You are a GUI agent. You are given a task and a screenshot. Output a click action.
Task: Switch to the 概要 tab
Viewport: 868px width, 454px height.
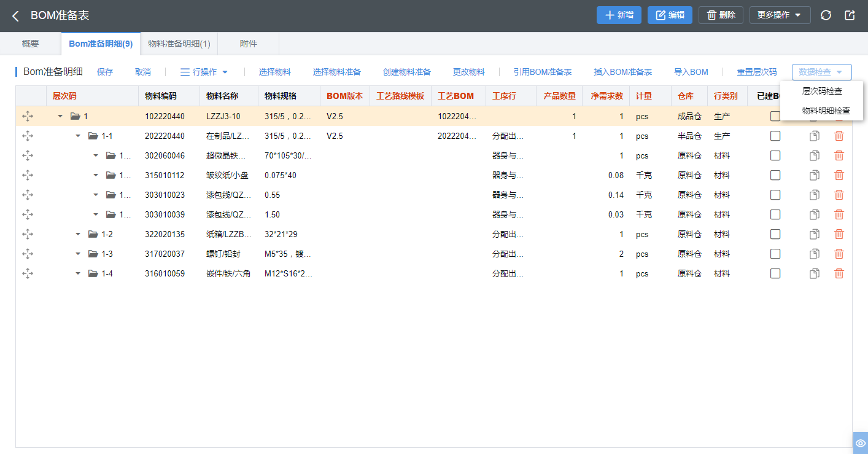(x=31, y=44)
